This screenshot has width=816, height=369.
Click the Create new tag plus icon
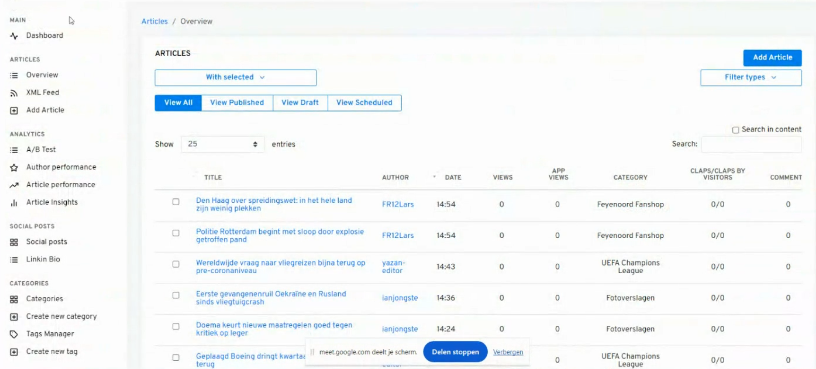click(14, 352)
